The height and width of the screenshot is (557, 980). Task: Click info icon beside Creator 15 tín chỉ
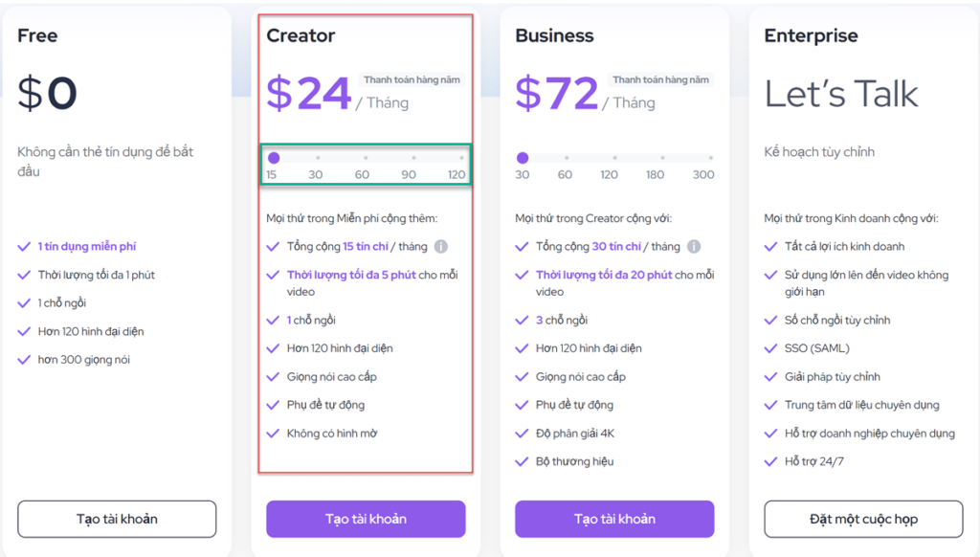point(441,246)
